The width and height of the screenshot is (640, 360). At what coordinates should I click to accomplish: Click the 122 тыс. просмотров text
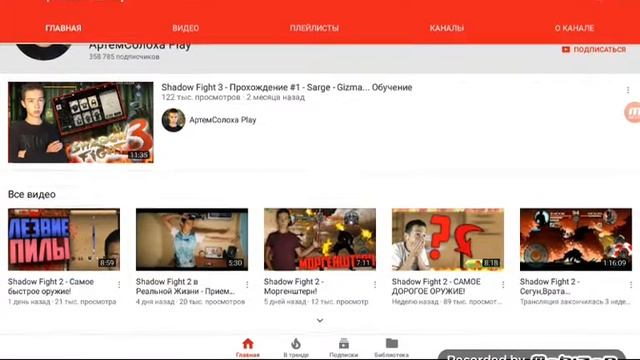tap(201, 97)
